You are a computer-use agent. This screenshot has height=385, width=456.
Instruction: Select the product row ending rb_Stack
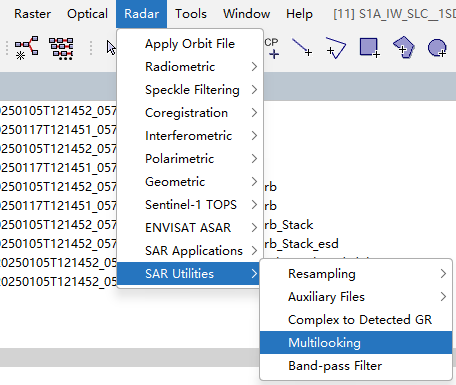[x=289, y=225]
